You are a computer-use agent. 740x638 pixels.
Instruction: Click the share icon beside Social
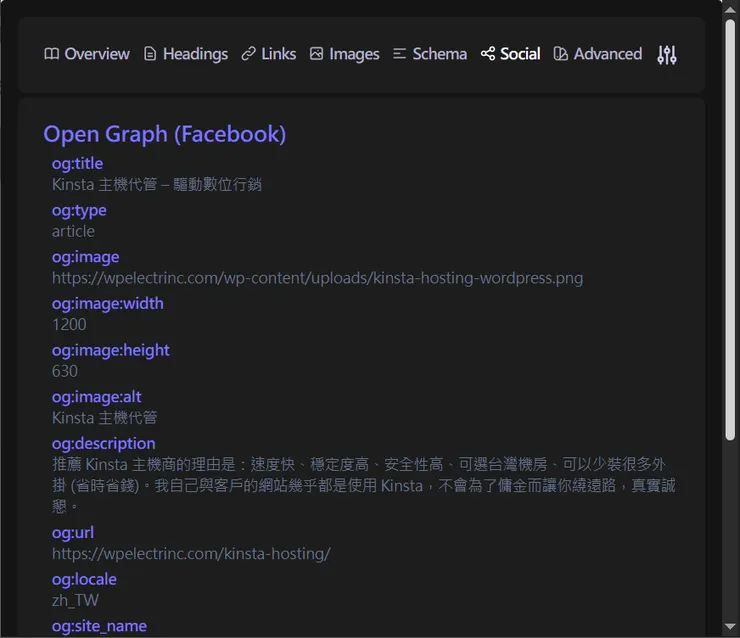(488, 54)
